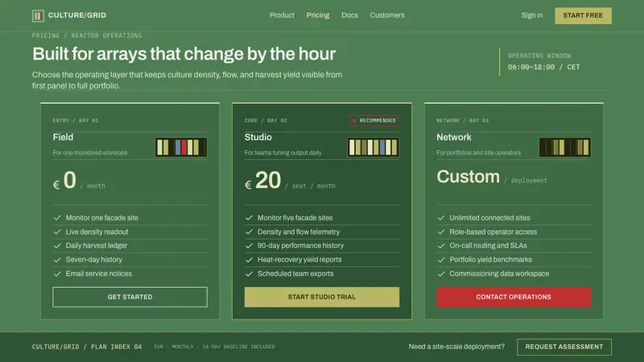Click 'PRICING / REACTOR OPERATIONS' breadcrumb
The height and width of the screenshot is (362, 644).
click(x=87, y=35)
